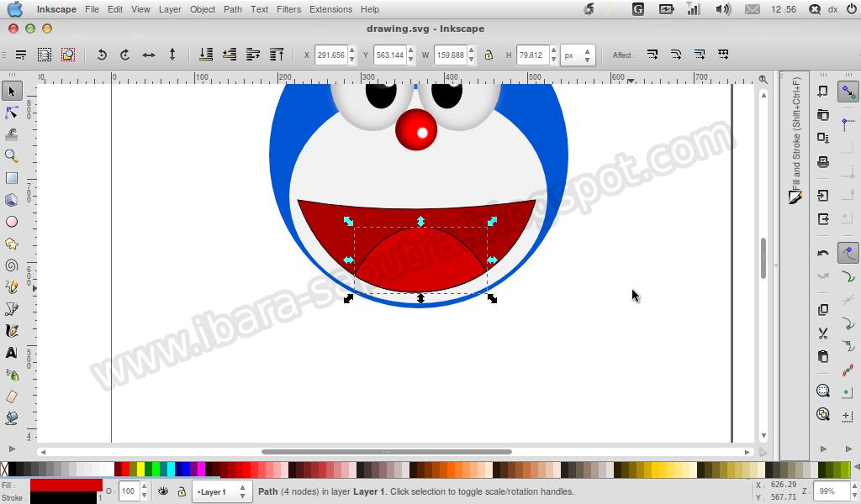The image size is (861, 504).
Task: Select the Bezier pen tool
Action: click(12, 309)
